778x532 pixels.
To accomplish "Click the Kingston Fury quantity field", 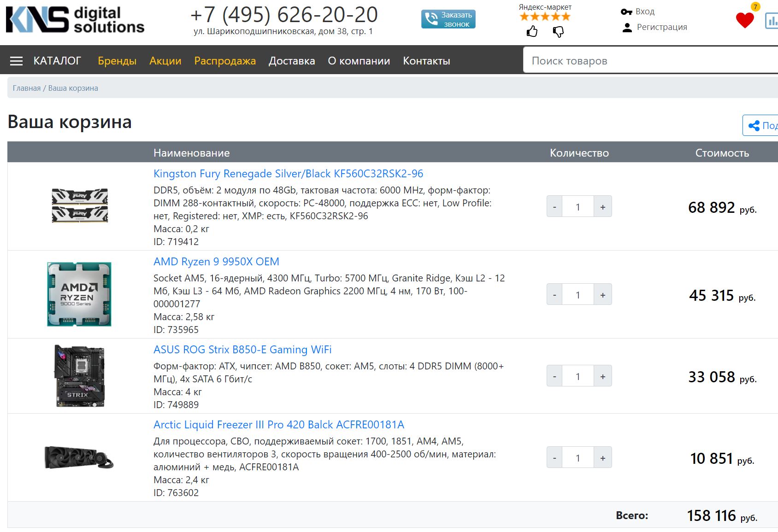I will pos(578,207).
